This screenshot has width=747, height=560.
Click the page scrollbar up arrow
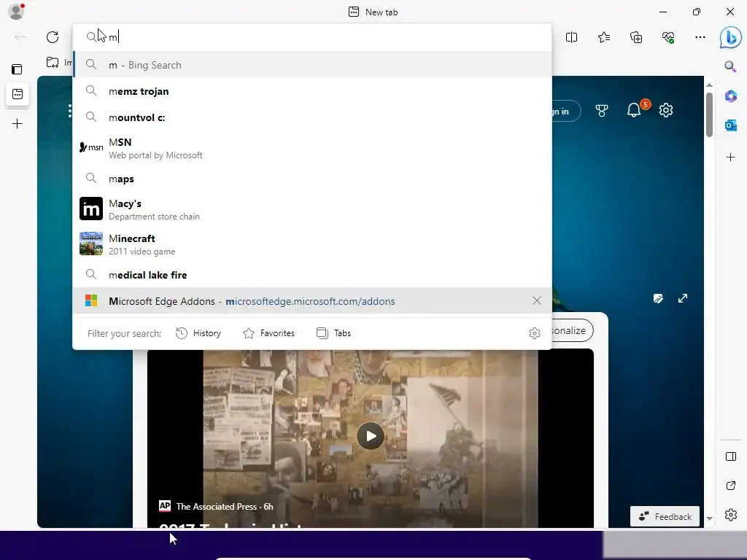(709, 85)
